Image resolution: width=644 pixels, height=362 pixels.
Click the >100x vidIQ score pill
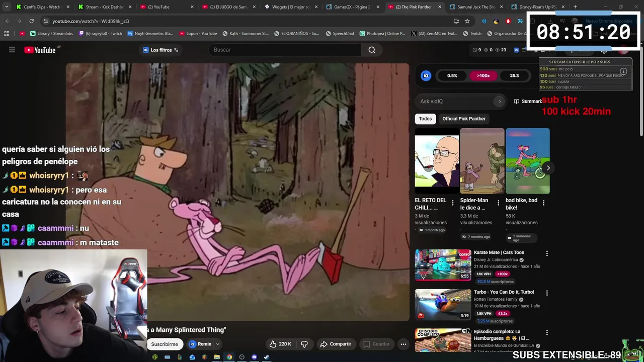(x=483, y=75)
